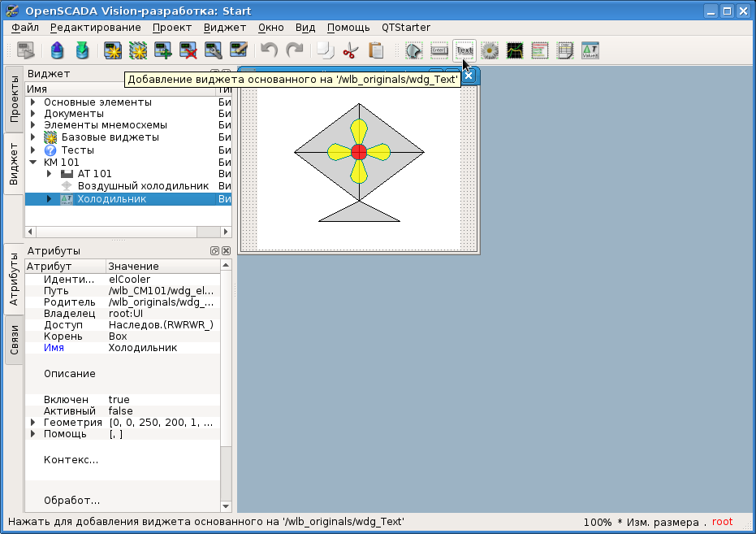
Task: Select Воздушный холодильник in widget tree
Action: coord(143,186)
